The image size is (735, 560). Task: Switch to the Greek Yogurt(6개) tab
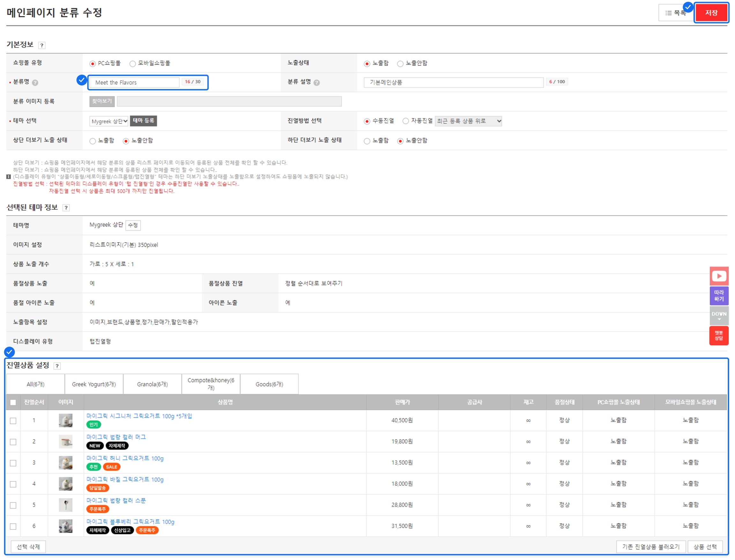pyautogui.click(x=94, y=384)
